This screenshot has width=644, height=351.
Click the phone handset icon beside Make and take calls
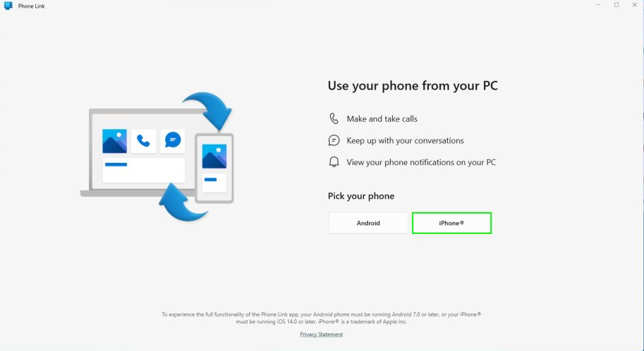[334, 118]
